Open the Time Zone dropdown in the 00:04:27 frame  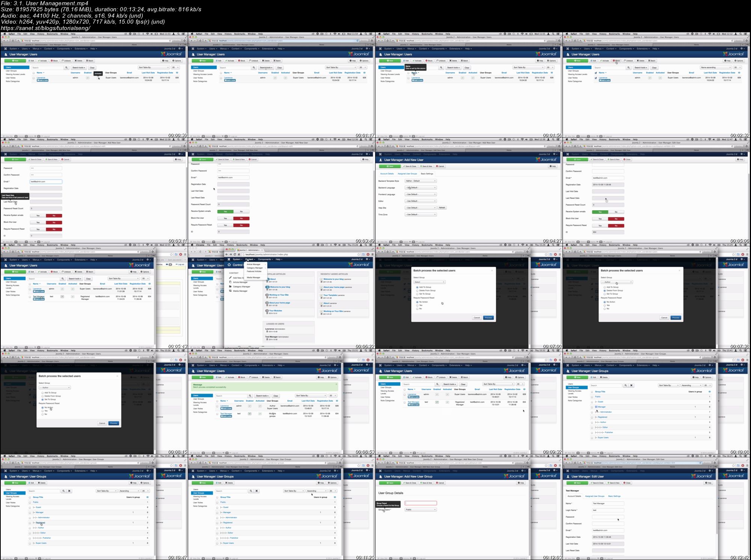tap(421, 214)
